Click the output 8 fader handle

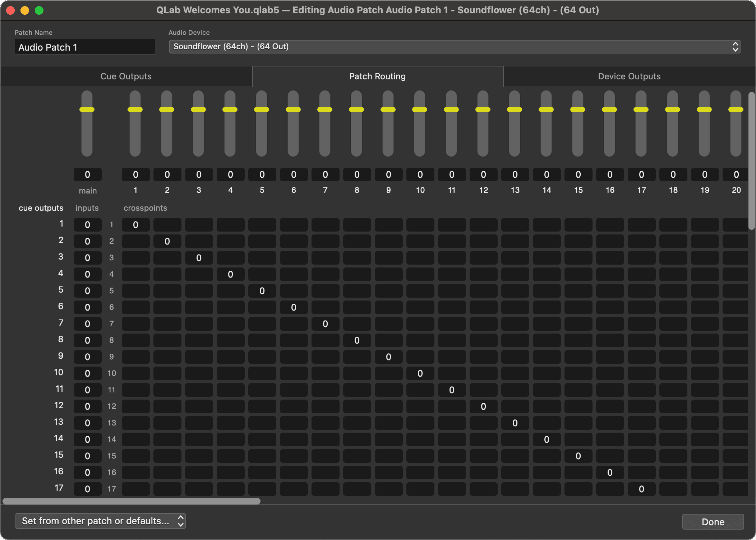pos(356,110)
